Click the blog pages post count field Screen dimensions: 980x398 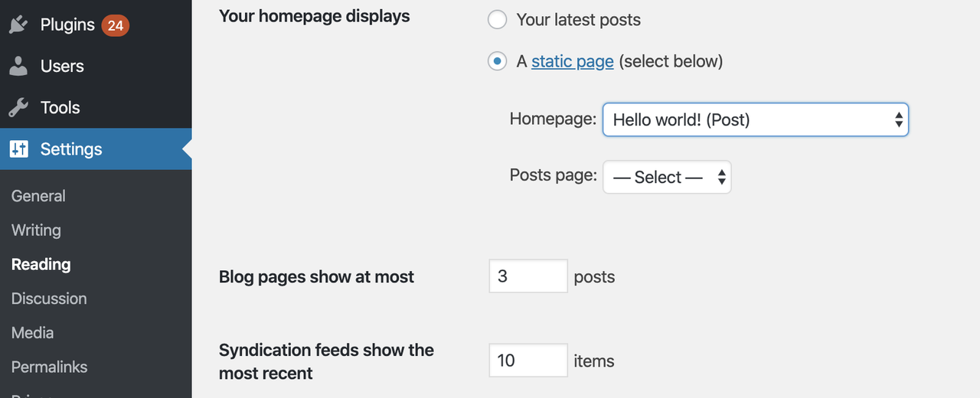coord(528,276)
